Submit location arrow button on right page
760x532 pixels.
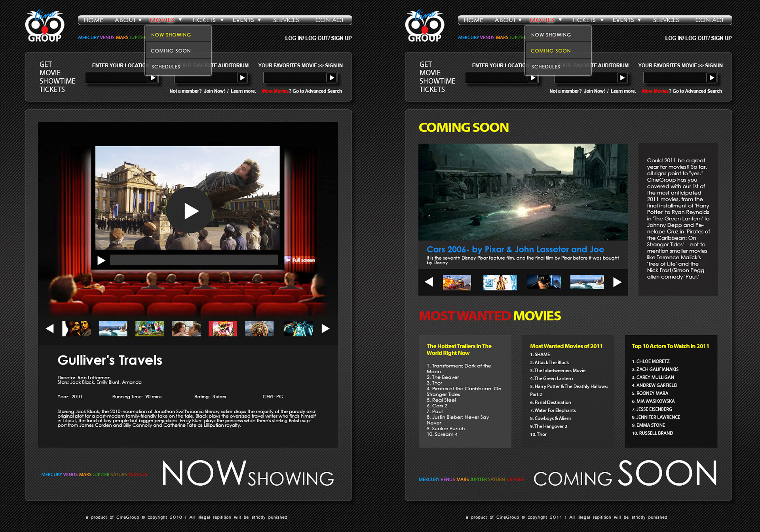[533, 78]
